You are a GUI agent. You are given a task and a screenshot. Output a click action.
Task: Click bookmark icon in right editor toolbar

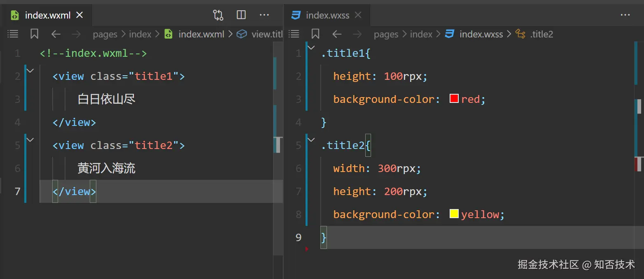[315, 34]
